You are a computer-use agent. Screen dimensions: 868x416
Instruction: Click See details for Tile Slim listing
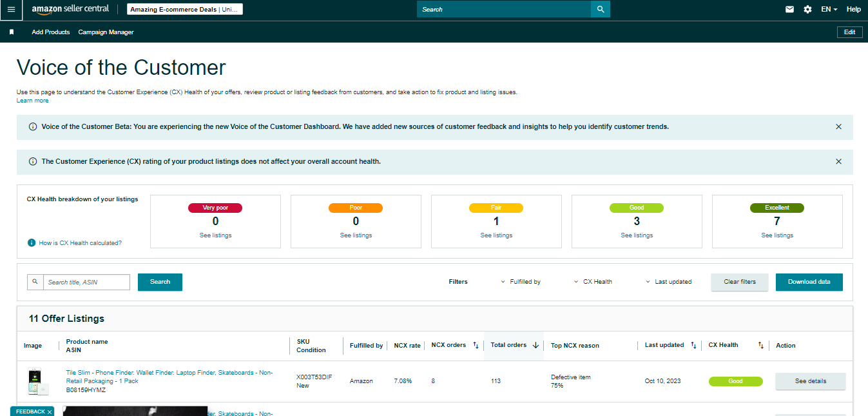coord(810,381)
